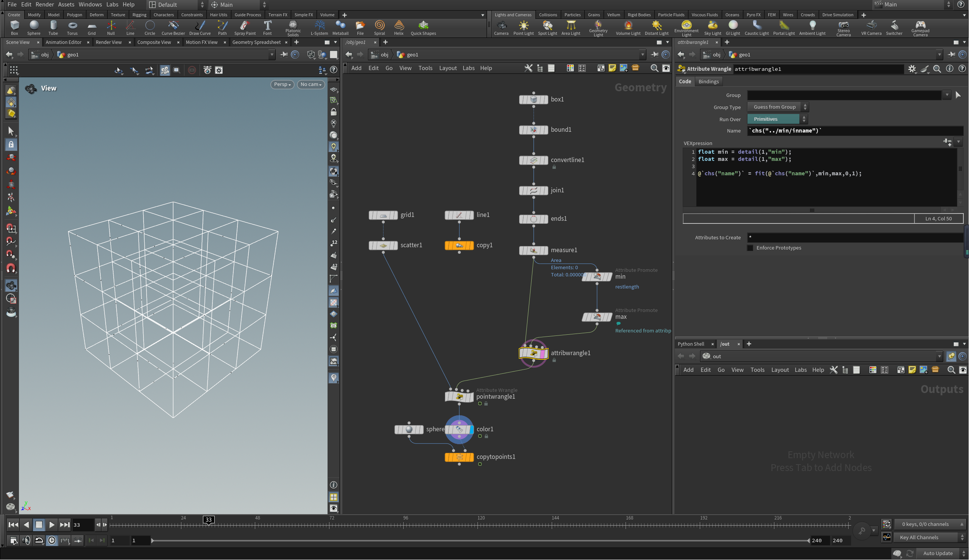Start timeline playback forward
969x560 pixels.
click(51, 525)
